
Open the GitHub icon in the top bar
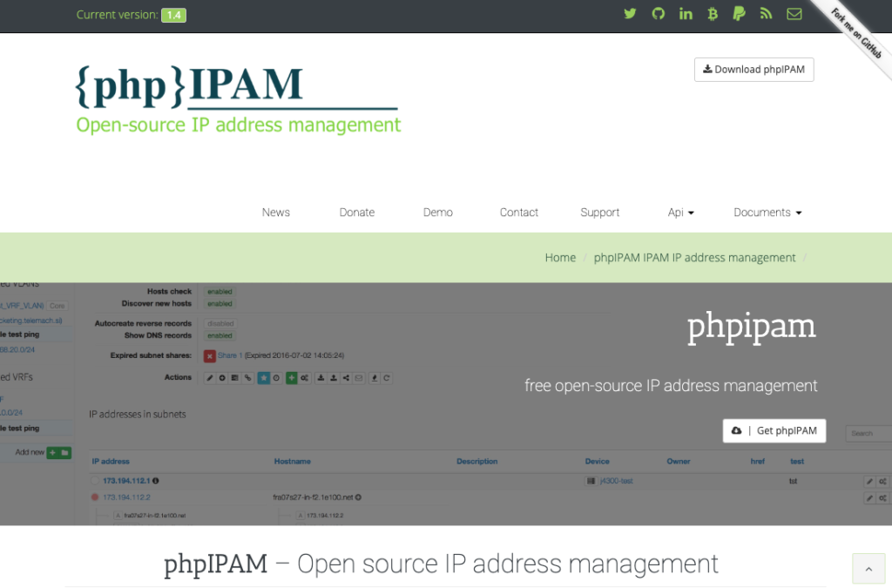[659, 14]
